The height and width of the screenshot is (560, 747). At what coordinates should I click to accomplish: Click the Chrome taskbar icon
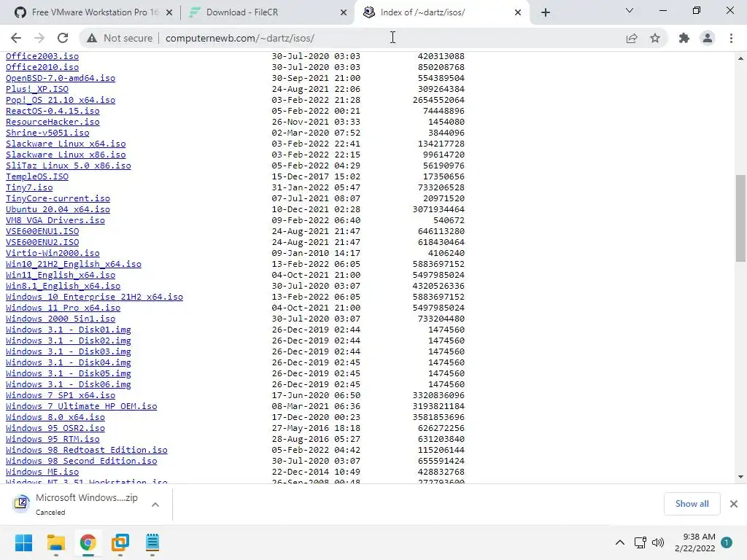click(88, 542)
